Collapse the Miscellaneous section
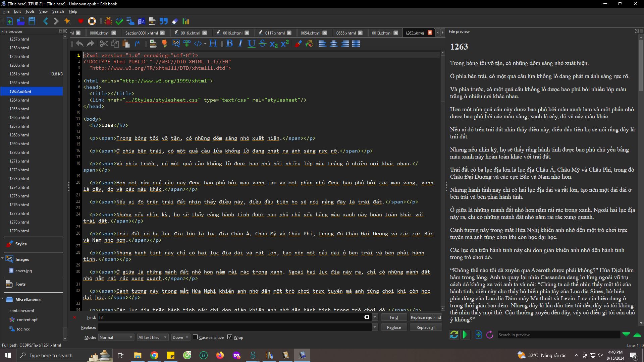Screen dimensions: 644x362 pos(2,299)
